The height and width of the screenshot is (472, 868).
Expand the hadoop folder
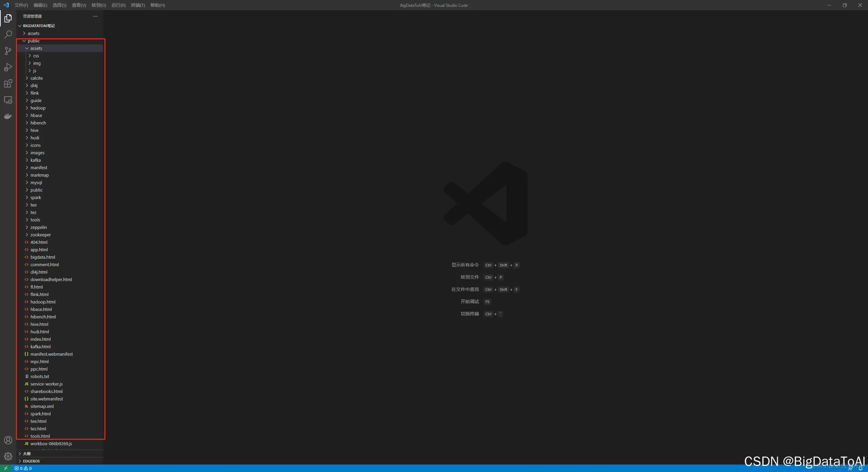coord(38,108)
